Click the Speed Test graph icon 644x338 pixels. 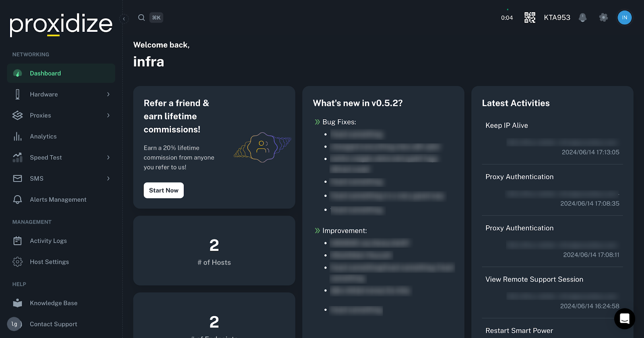[x=17, y=158]
